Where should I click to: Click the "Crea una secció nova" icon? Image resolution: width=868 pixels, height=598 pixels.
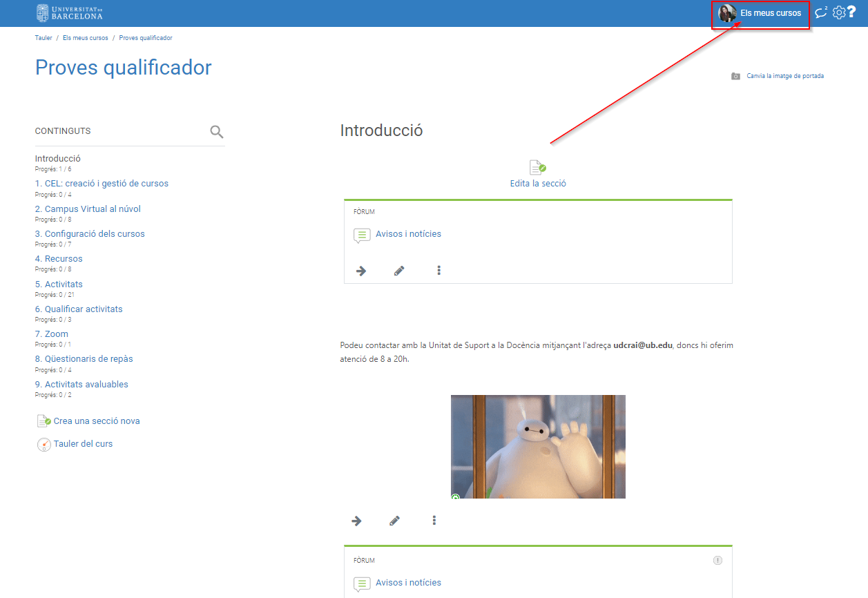click(x=44, y=420)
